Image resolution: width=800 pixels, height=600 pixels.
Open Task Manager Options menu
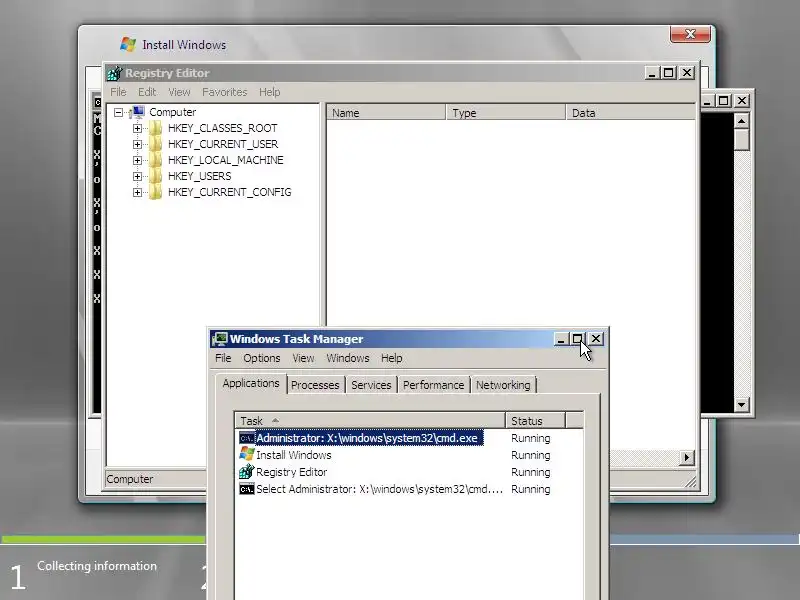coord(262,358)
